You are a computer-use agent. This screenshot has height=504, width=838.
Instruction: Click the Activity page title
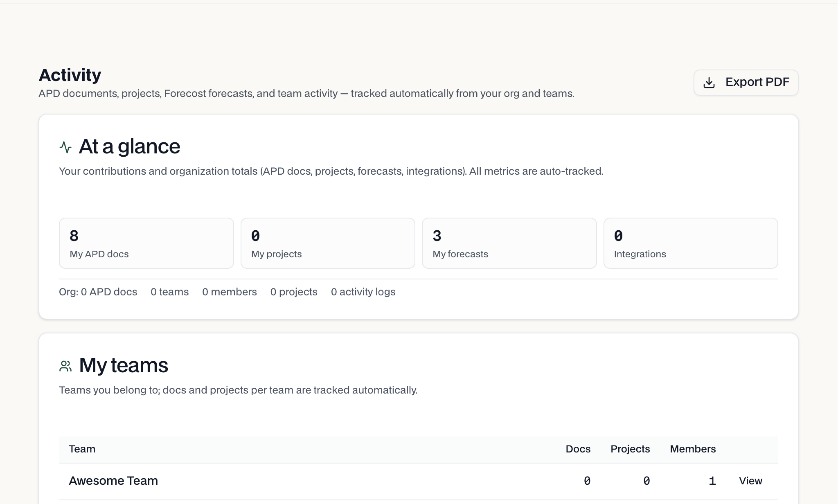click(70, 75)
